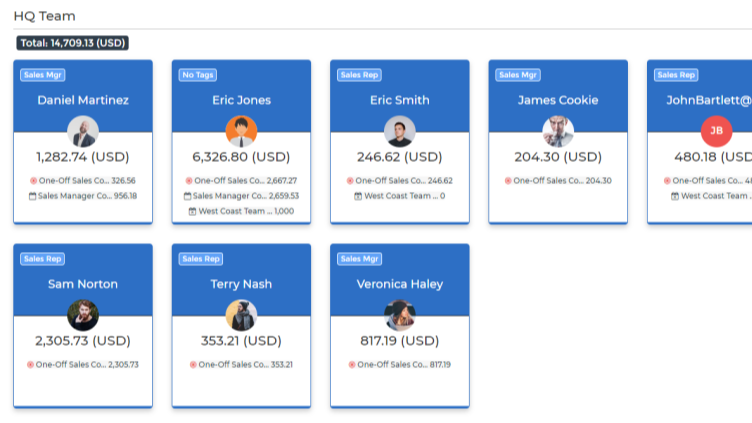The height and width of the screenshot is (423, 752).
Task: Click the Total 14,709.13 (USD) badge
Action: pyautogui.click(x=73, y=43)
